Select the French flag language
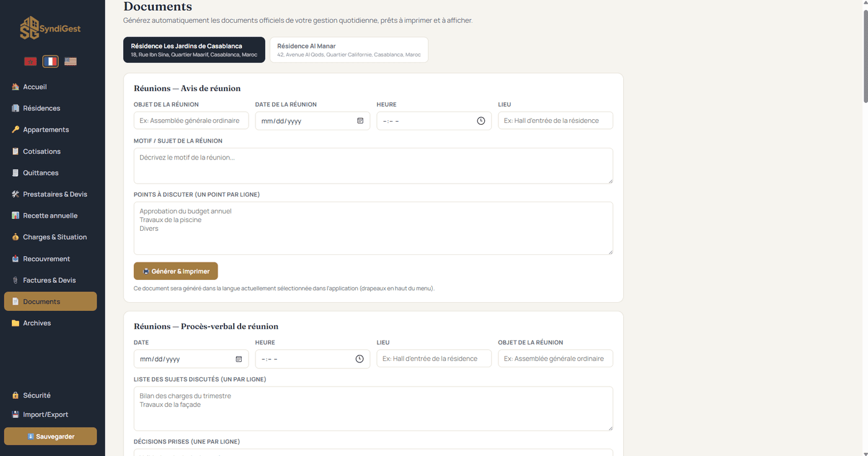 tap(50, 61)
